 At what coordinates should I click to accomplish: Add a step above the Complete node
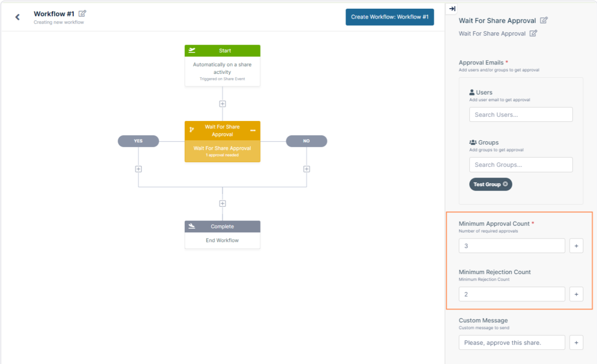(x=222, y=203)
